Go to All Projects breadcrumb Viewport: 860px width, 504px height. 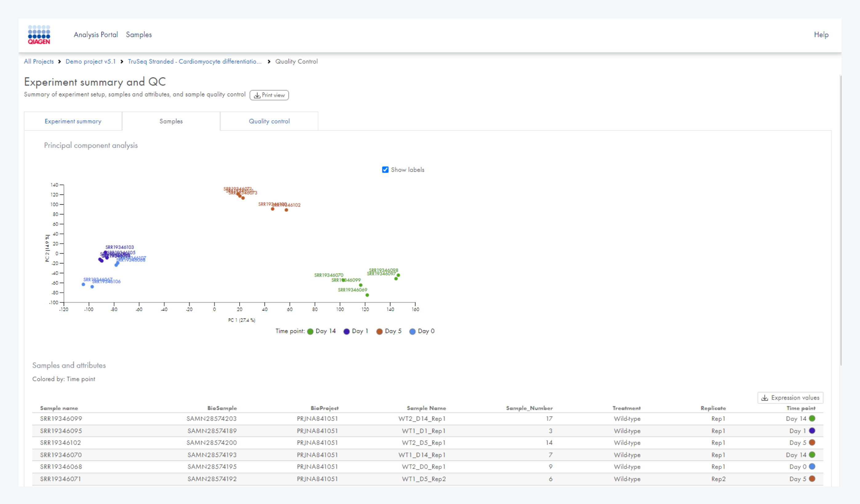click(x=39, y=62)
